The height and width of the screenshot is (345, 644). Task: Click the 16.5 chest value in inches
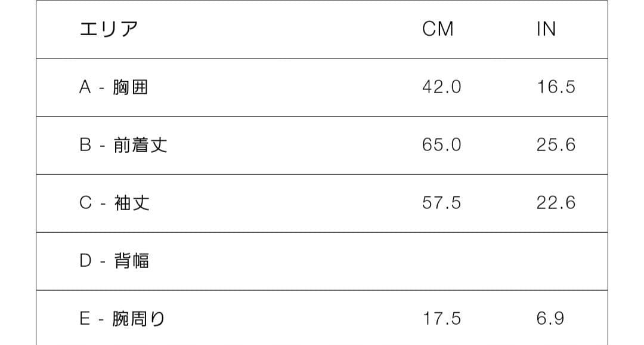click(x=556, y=87)
